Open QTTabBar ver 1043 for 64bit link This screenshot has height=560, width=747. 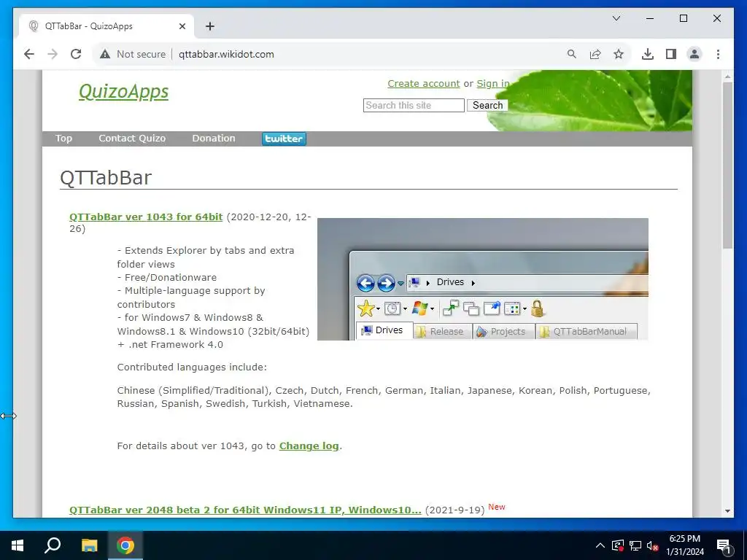146,217
